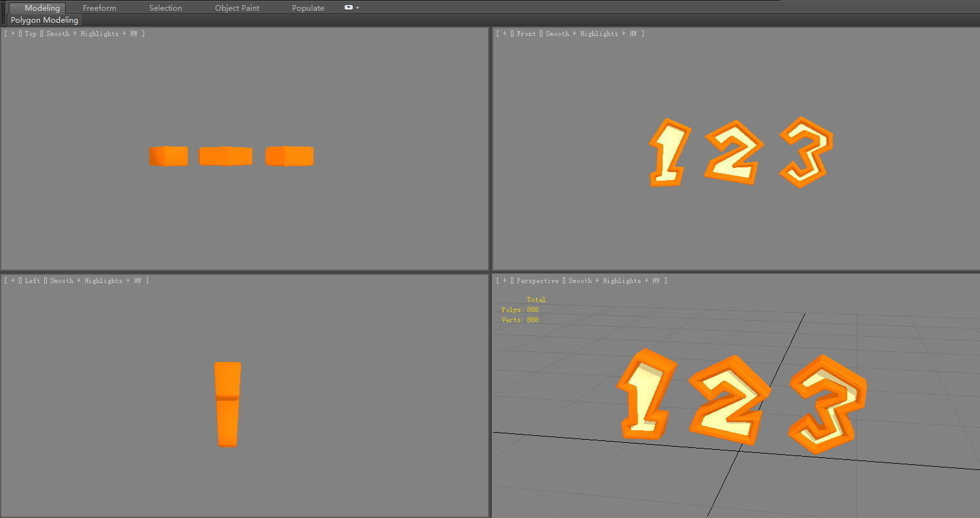
Task: Open the Perspective view label menu
Action: [537, 280]
